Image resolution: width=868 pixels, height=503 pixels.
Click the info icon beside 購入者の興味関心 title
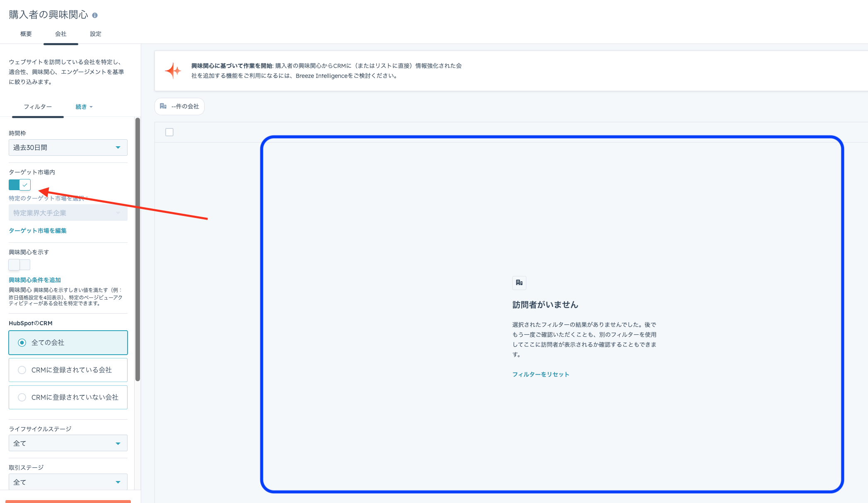95,15
